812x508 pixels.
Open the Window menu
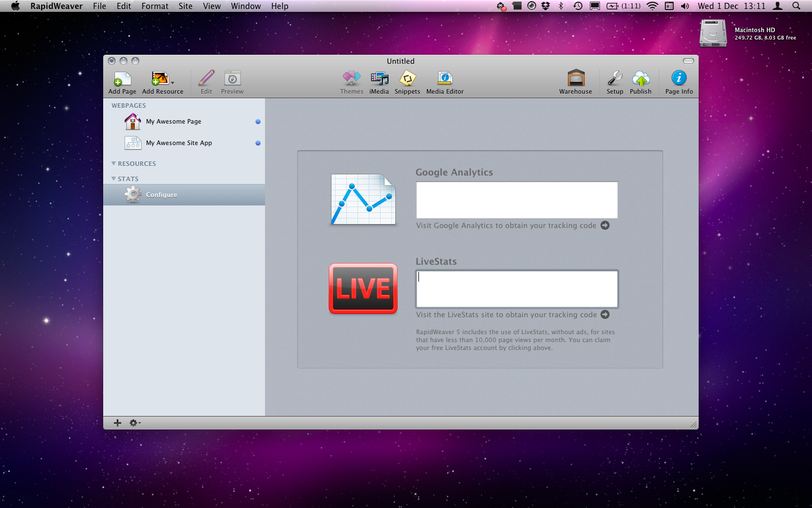pyautogui.click(x=246, y=6)
